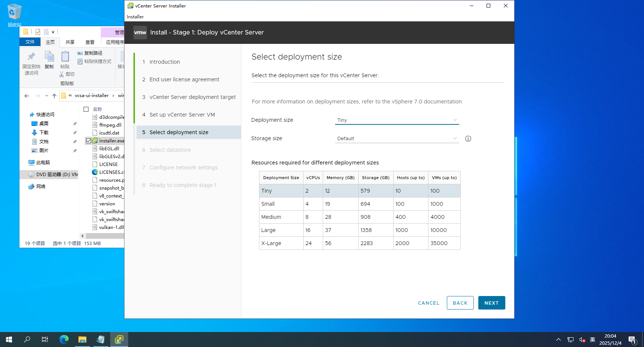Launch Microsoft Edge from the taskbar

coord(64,340)
